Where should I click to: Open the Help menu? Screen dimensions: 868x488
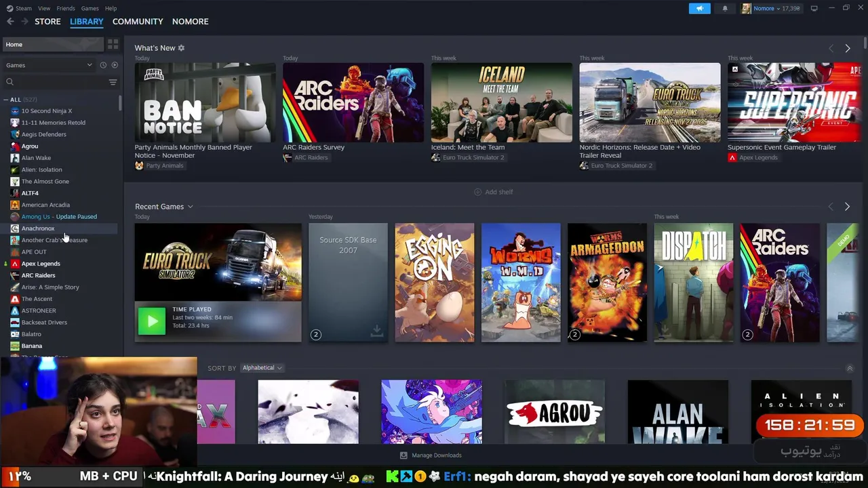pyautogui.click(x=111, y=8)
